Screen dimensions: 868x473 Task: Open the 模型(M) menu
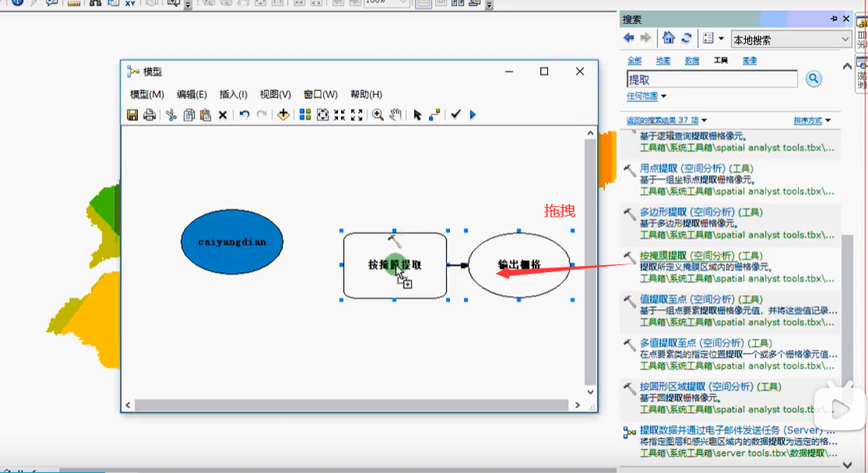[147, 94]
